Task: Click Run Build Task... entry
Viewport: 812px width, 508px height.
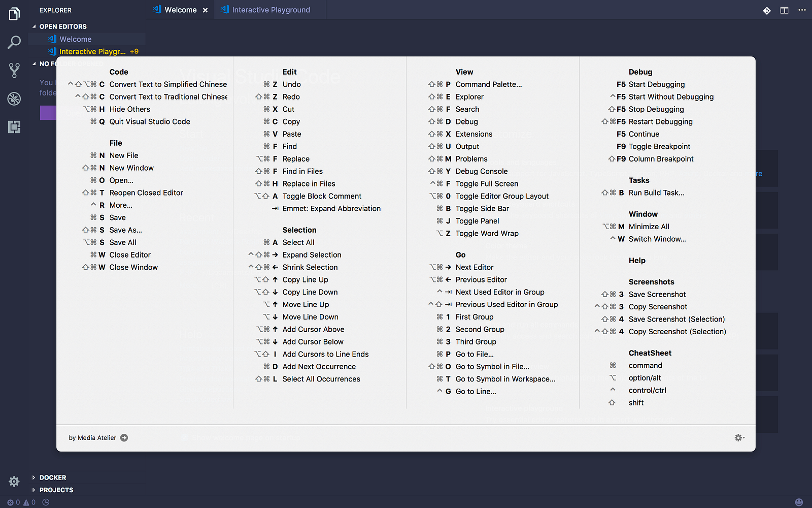Action: click(656, 193)
